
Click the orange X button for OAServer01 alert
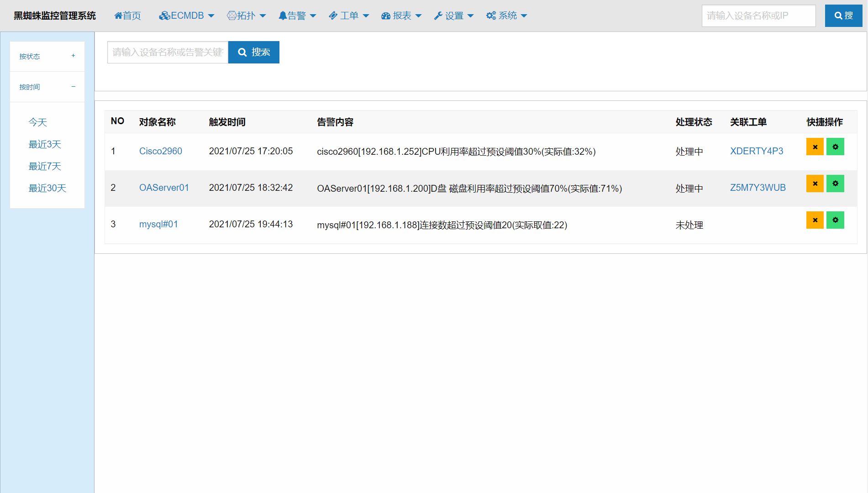(815, 184)
